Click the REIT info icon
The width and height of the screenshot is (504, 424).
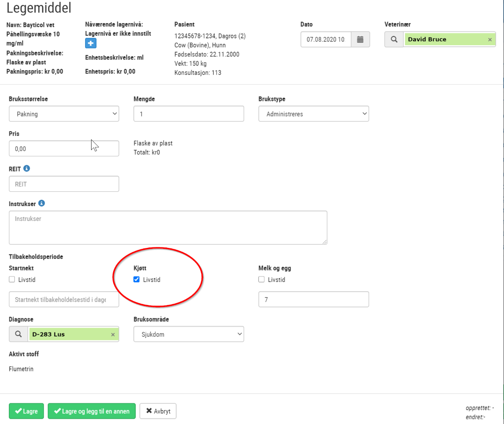[27, 168]
